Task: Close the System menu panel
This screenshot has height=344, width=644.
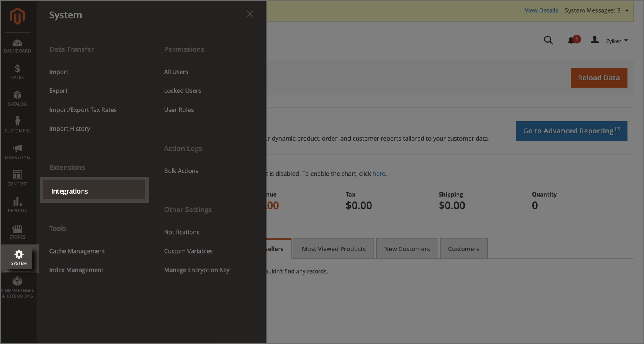Action: [250, 14]
